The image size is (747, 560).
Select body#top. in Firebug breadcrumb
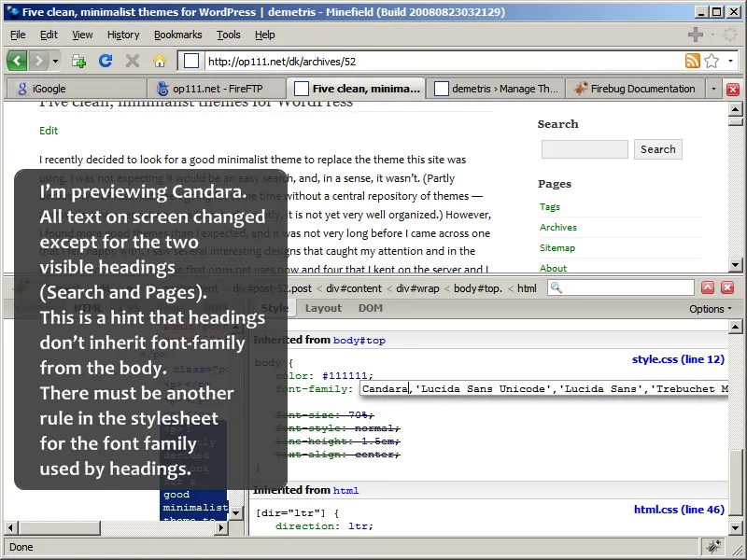(478, 288)
